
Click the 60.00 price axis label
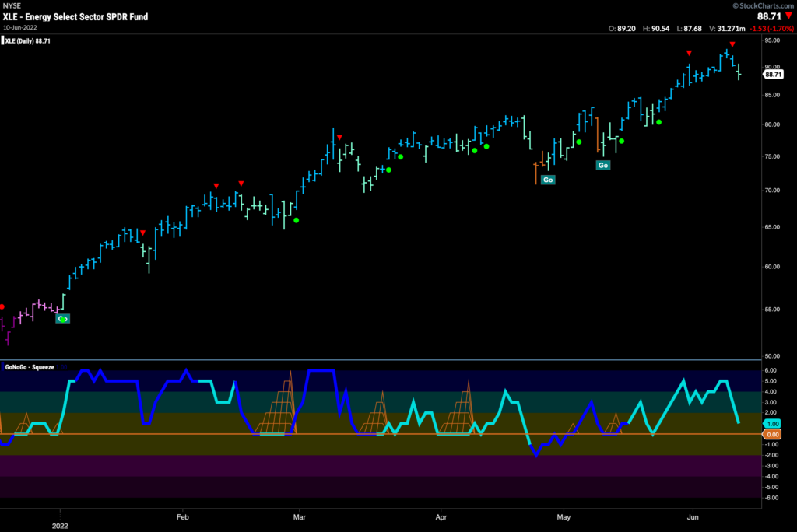click(772, 267)
